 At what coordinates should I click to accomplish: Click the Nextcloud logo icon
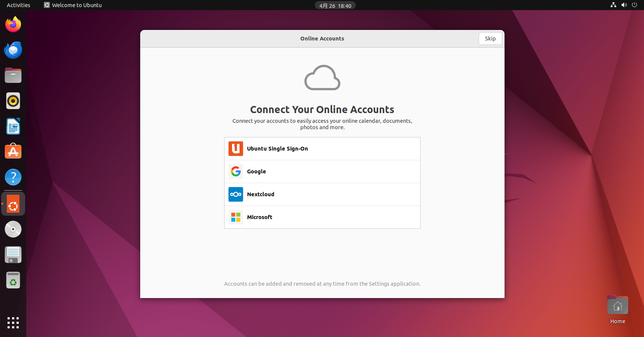(236, 194)
